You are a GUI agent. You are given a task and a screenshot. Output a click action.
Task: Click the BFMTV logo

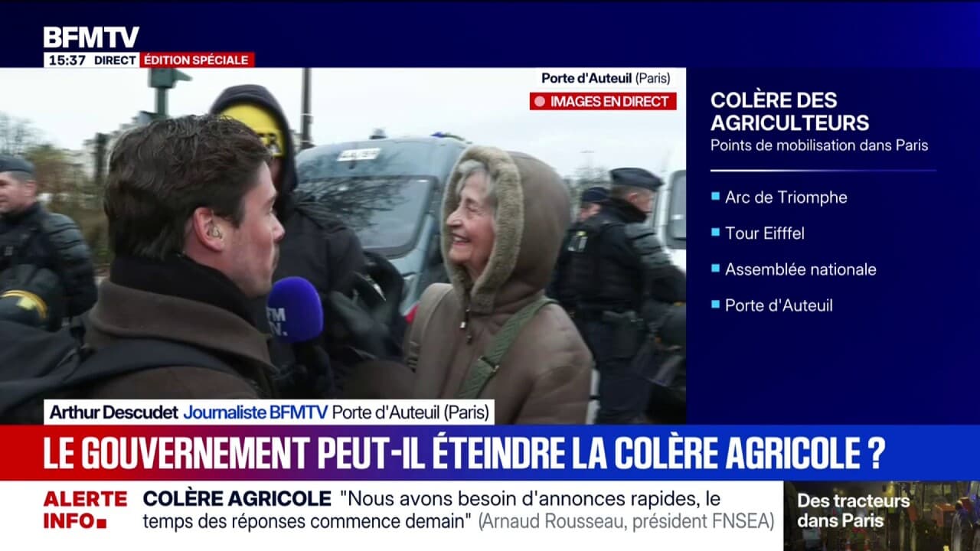[x=91, y=37]
